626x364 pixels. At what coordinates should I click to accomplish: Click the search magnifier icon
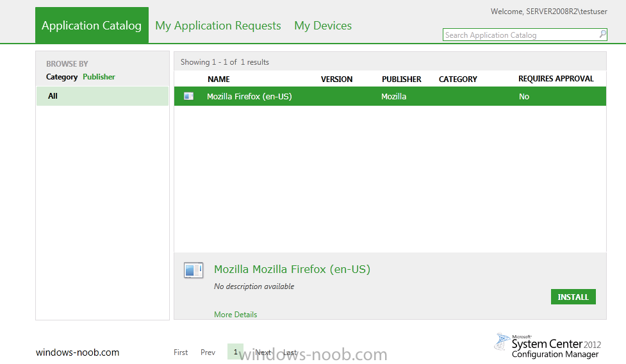pyautogui.click(x=602, y=35)
